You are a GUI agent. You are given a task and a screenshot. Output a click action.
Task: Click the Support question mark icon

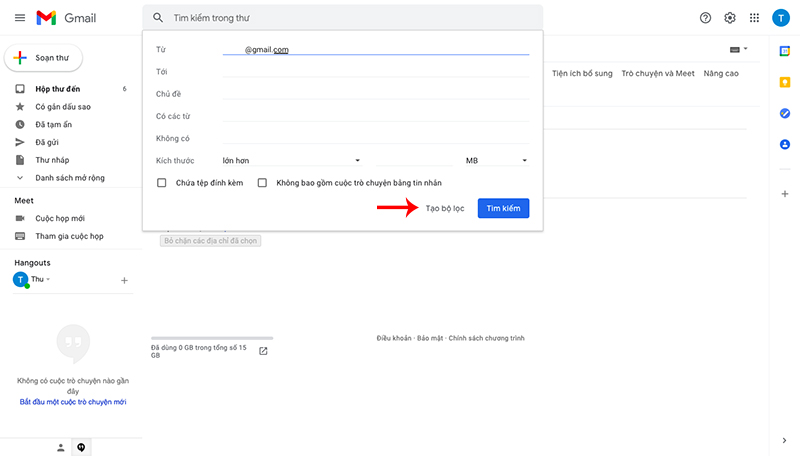click(x=706, y=18)
